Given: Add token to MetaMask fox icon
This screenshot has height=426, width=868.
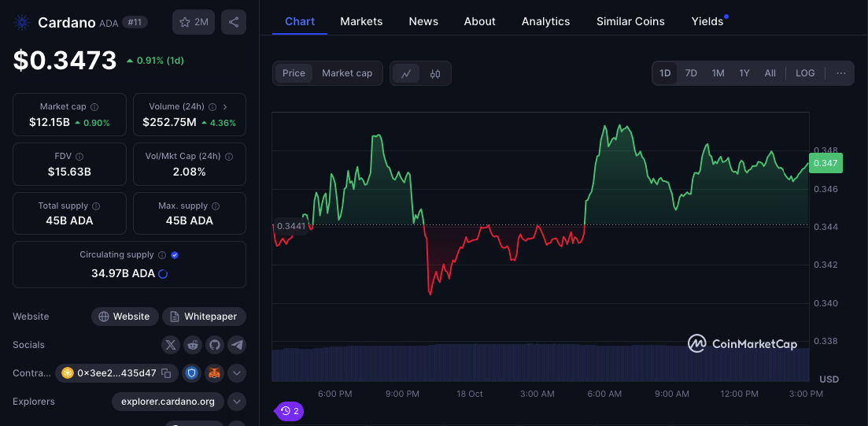Looking at the screenshot, I should pyautogui.click(x=214, y=373).
